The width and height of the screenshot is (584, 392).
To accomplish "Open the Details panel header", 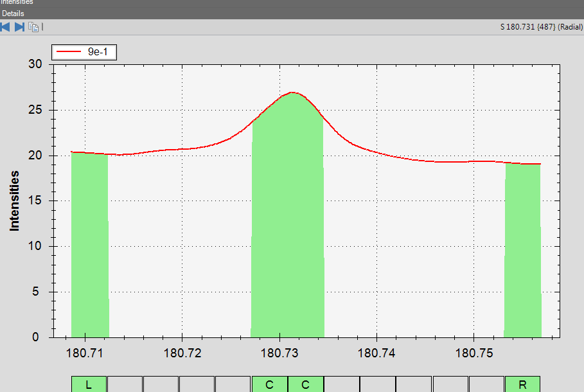I will point(13,13).
